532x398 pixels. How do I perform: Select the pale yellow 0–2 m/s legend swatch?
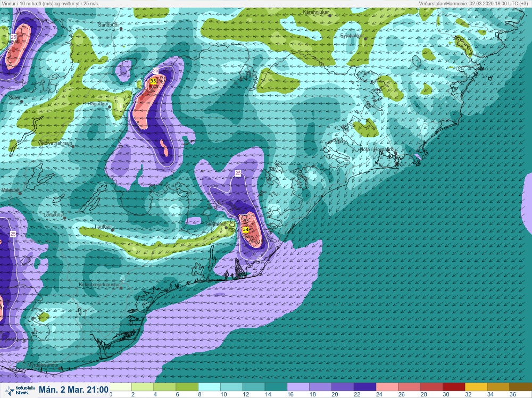pos(120,387)
